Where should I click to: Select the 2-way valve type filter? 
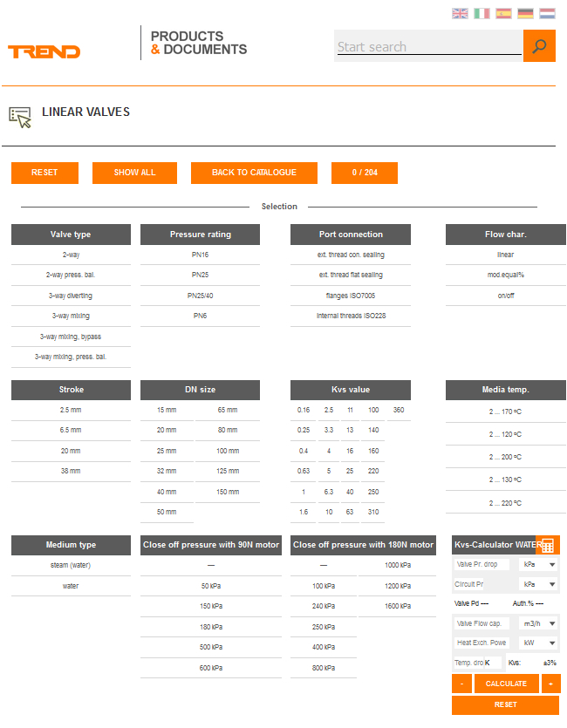[x=71, y=255]
